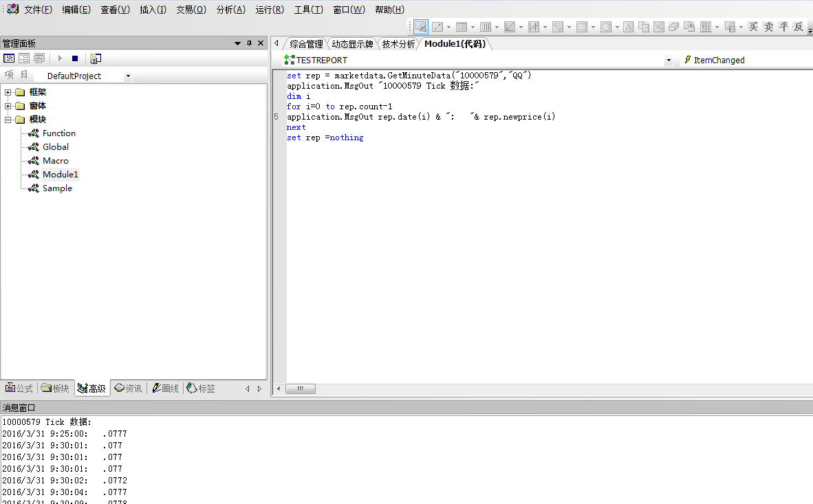Click the 反 (reverse) toolbar button

pyautogui.click(x=799, y=26)
